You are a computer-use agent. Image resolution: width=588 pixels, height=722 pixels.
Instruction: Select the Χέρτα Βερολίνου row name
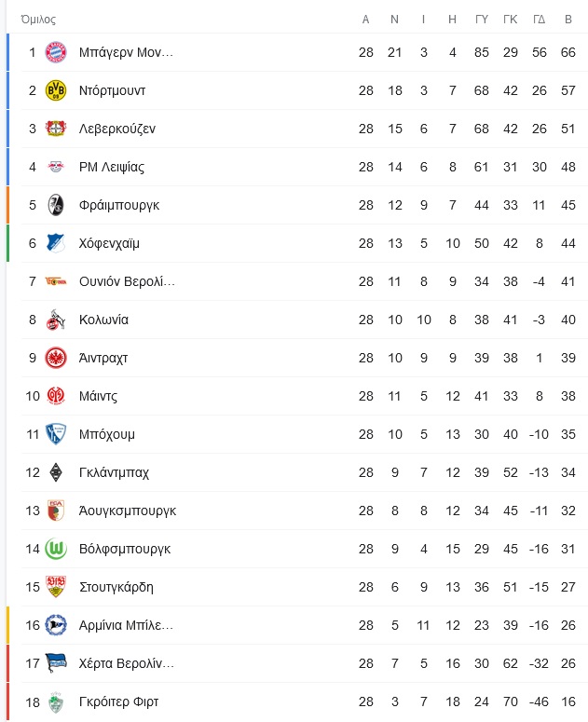click(x=127, y=663)
